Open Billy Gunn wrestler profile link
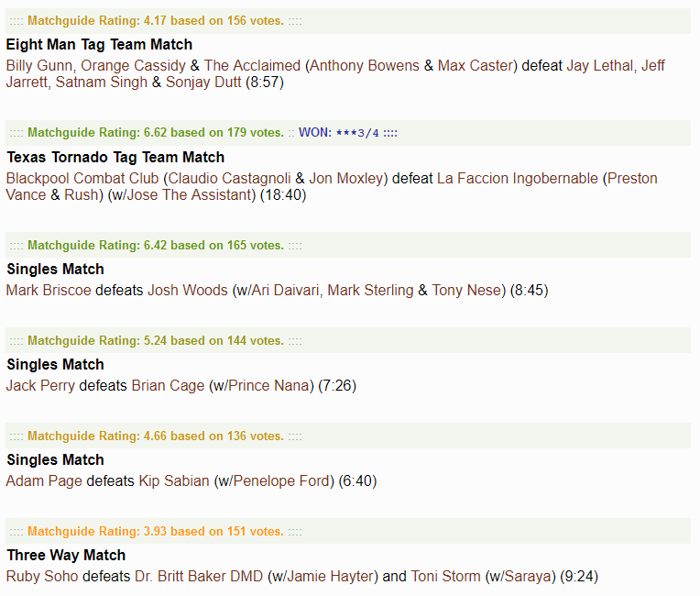Viewport: 700px width, 596px height. tap(39, 66)
